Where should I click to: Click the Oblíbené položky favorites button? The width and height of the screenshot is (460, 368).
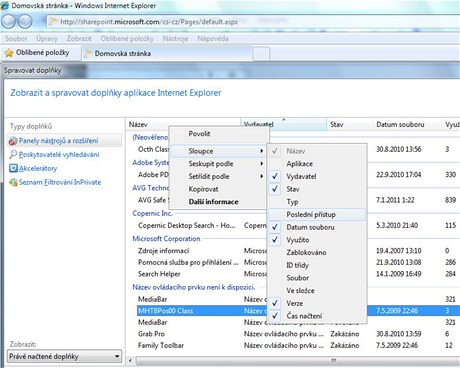click(x=37, y=53)
